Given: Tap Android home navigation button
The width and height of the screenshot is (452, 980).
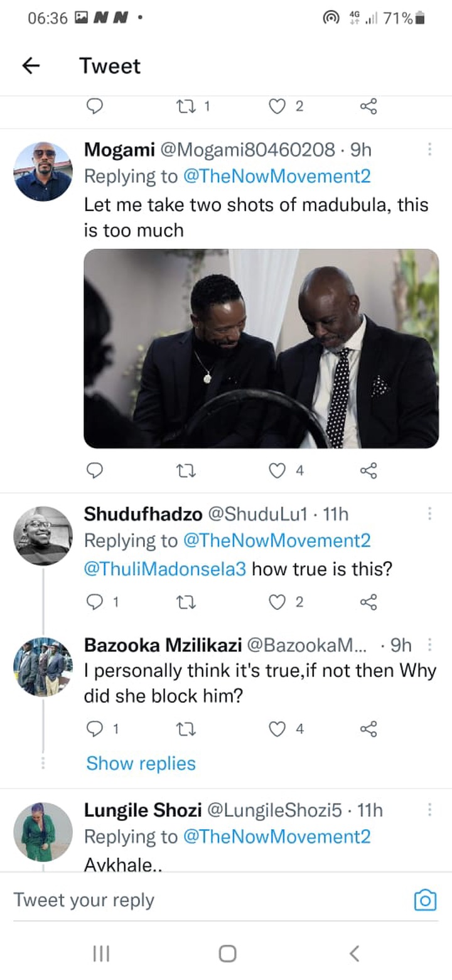Looking at the screenshot, I should tap(227, 954).
